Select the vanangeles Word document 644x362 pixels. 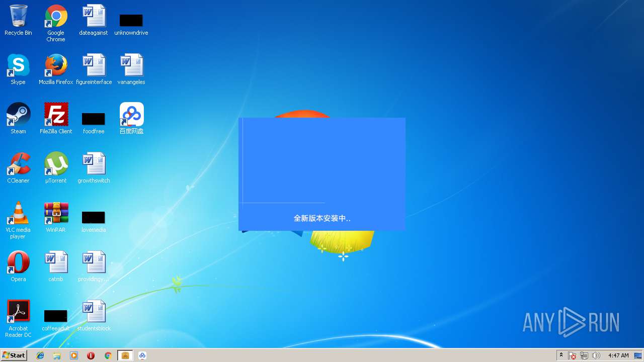click(x=131, y=69)
